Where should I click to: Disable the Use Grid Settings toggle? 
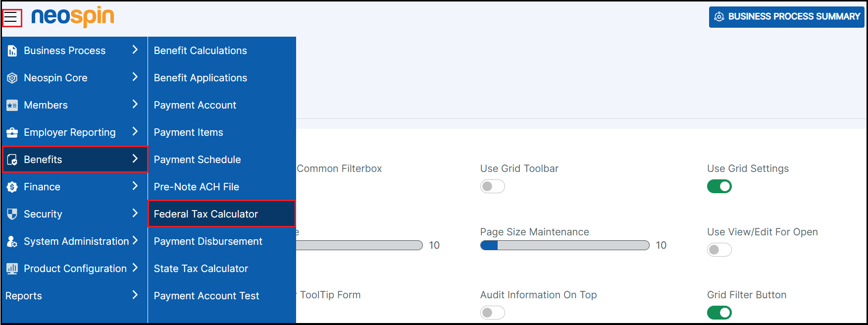(x=719, y=186)
